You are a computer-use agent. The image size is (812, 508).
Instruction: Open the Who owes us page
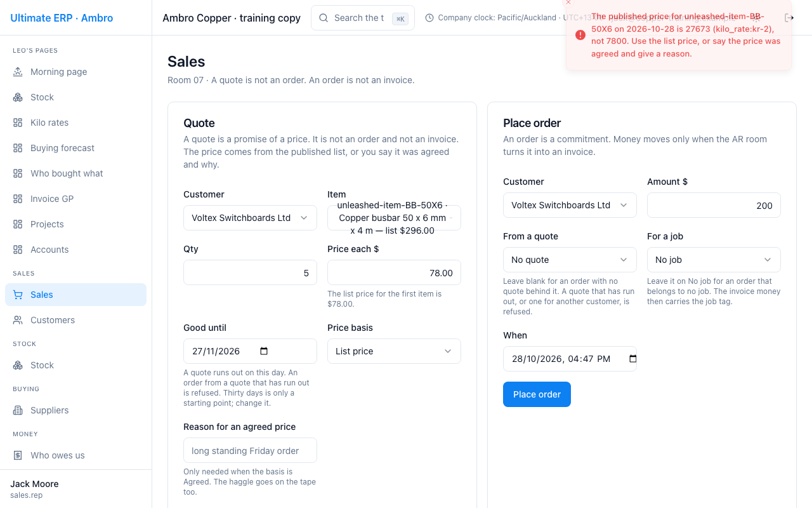tap(76, 455)
